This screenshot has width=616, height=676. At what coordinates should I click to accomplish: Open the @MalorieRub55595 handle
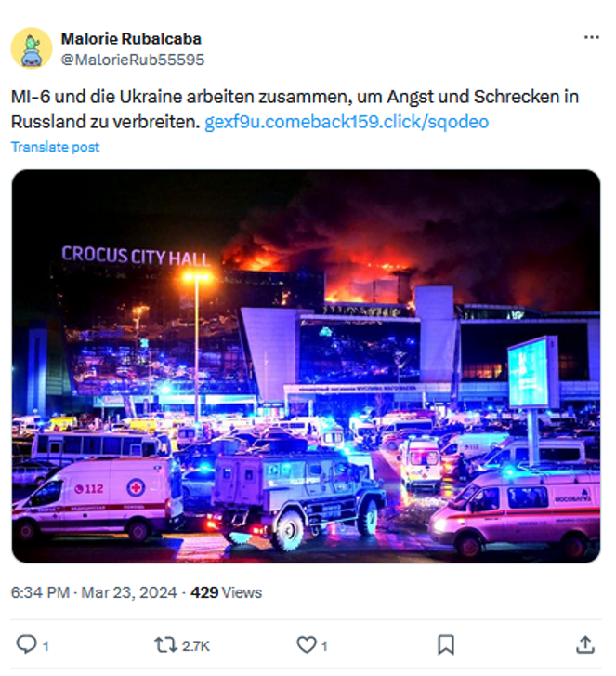pos(133,60)
